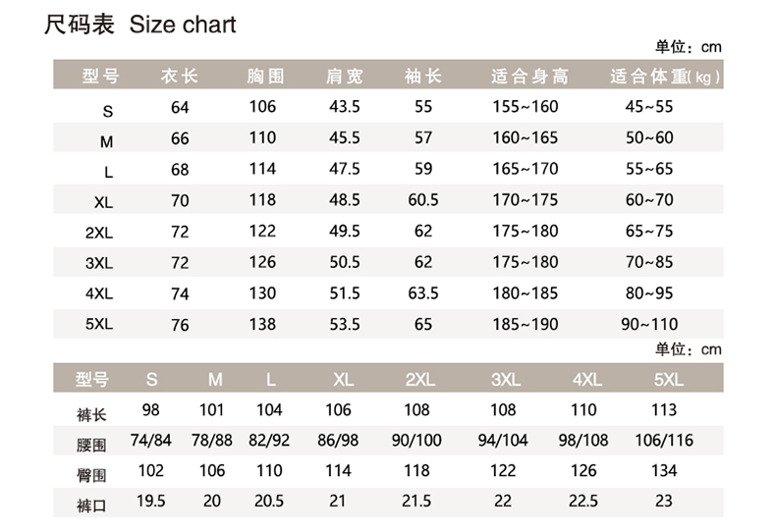Click the 19.5 trouser opening value
This screenshot has width=776, height=532.
click(x=150, y=501)
